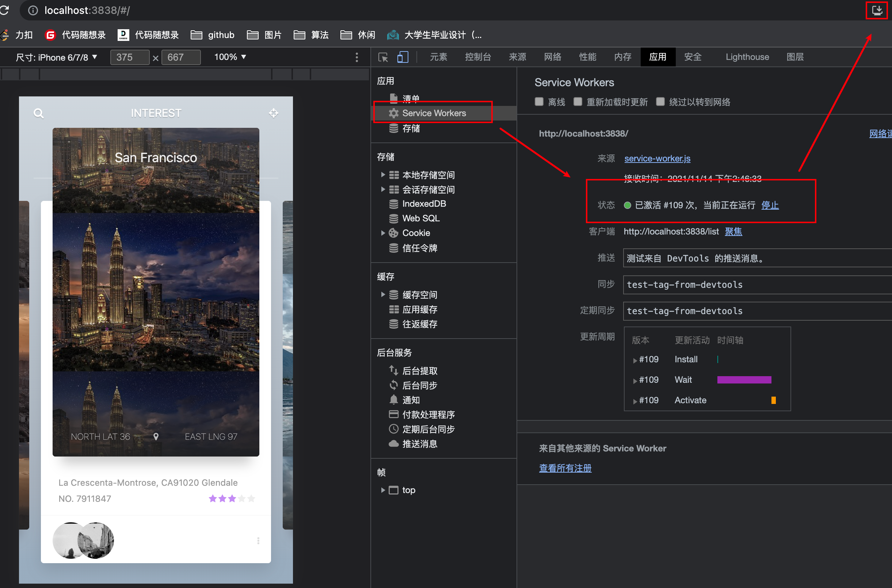Enable 绕过以转到网络 checkbox

coord(660,102)
